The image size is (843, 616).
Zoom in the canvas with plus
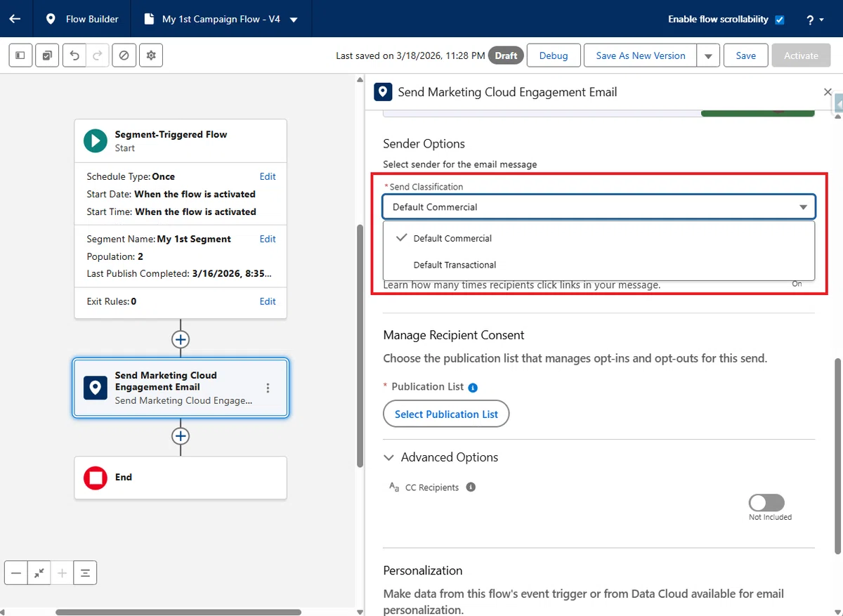coord(62,573)
